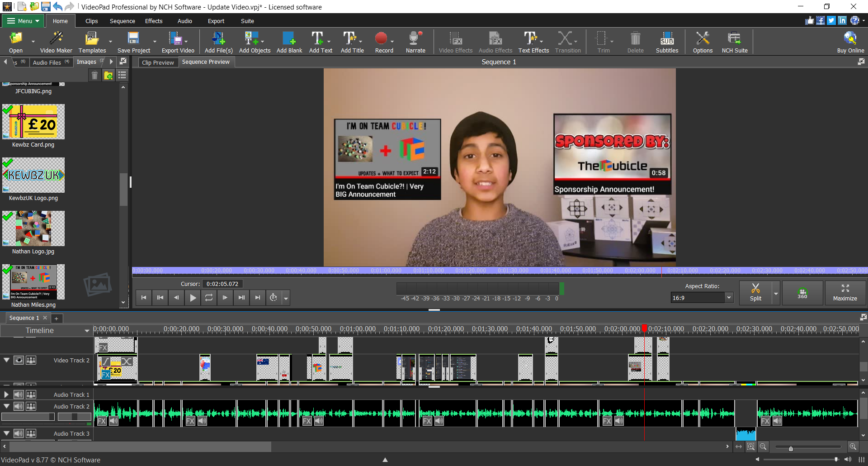Mute Audio Track 3 speaker
The width and height of the screenshot is (868, 466).
[x=19, y=433]
